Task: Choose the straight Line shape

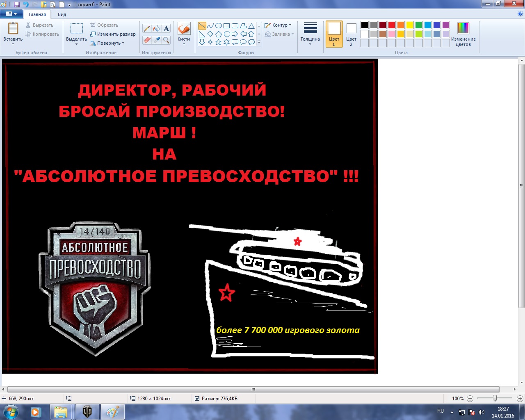Action: point(202,26)
